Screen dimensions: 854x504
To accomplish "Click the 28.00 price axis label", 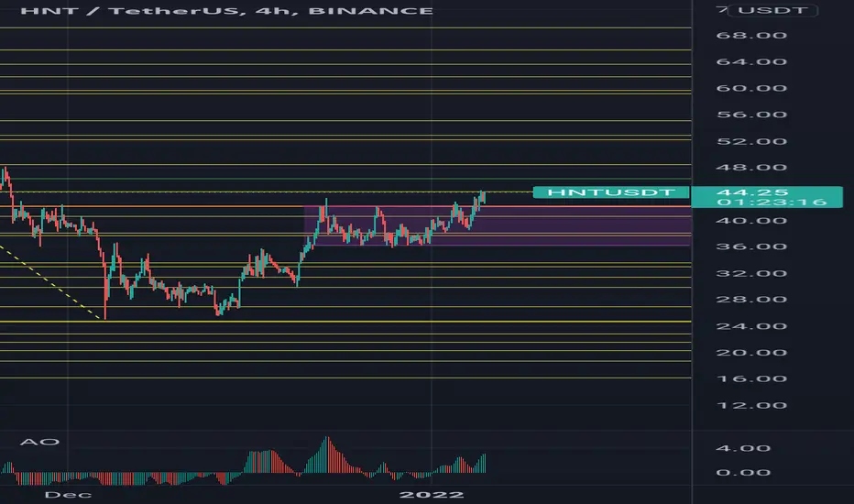I will [751, 300].
